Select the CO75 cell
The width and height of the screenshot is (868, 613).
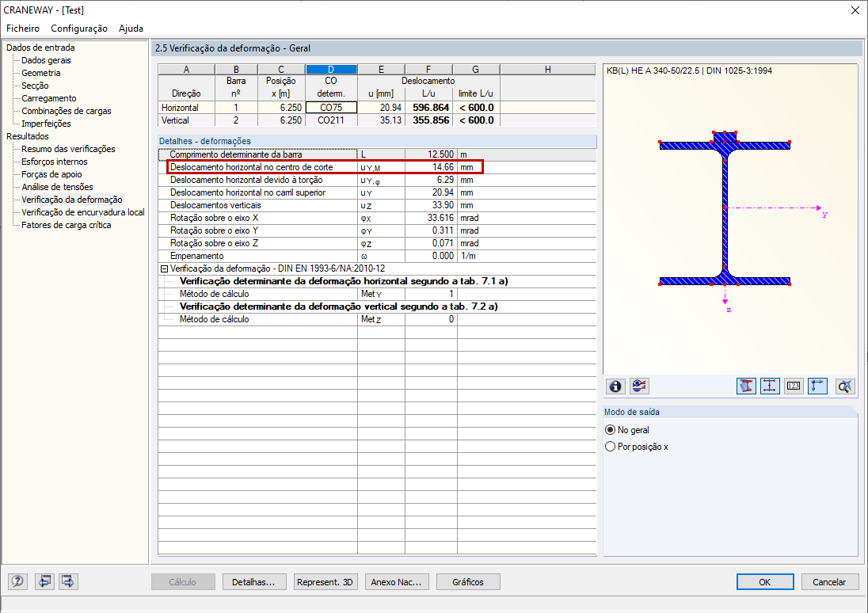[331, 108]
